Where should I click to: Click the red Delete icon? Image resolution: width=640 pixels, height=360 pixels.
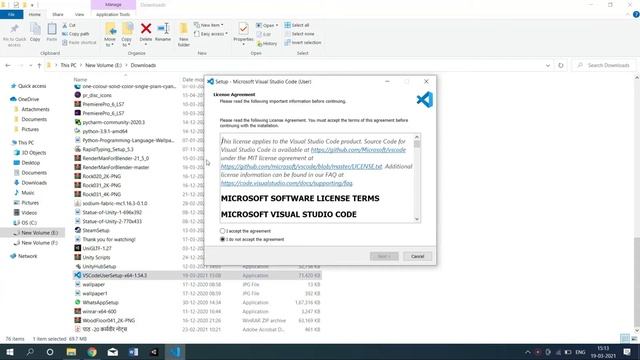click(x=146, y=29)
